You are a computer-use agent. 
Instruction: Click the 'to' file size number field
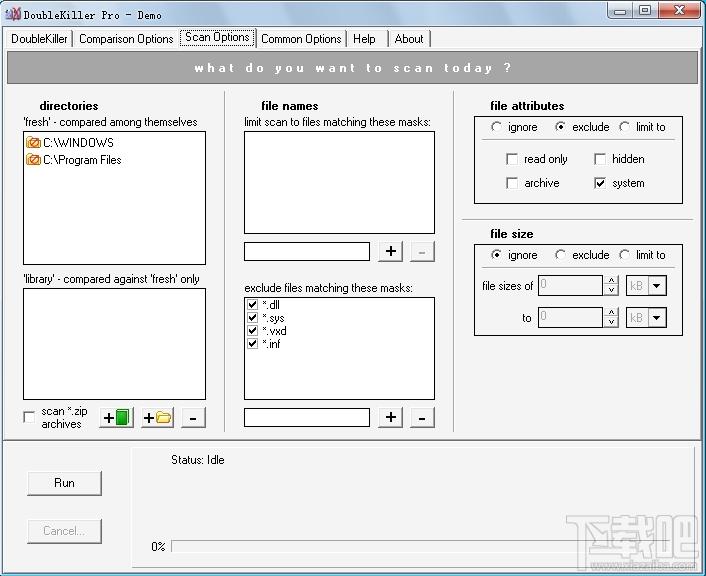click(570, 317)
